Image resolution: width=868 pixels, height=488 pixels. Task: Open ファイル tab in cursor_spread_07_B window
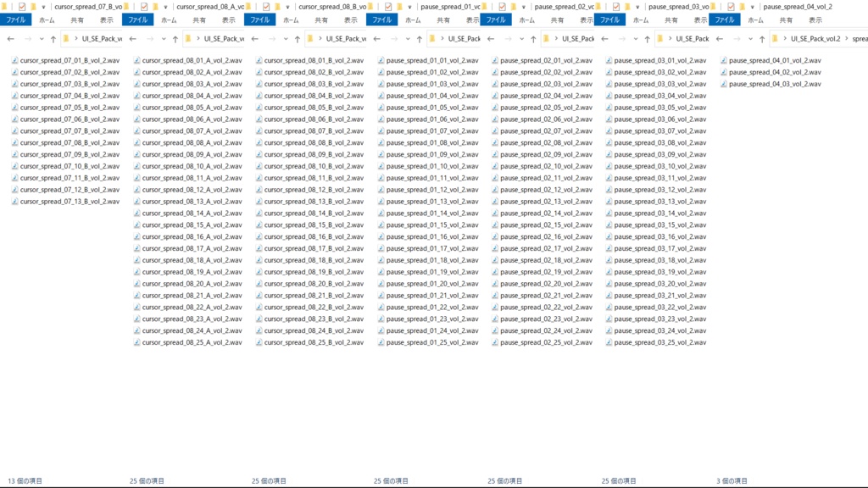(x=15, y=20)
